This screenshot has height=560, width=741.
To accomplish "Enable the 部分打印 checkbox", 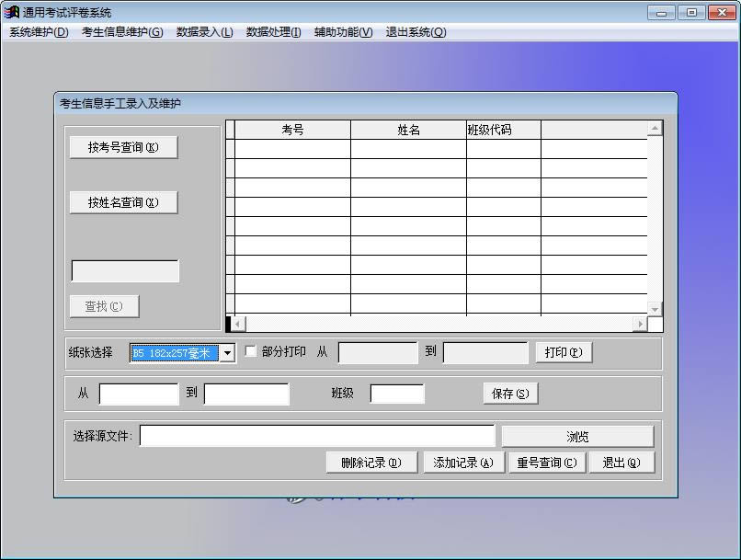I will pos(250,351).
